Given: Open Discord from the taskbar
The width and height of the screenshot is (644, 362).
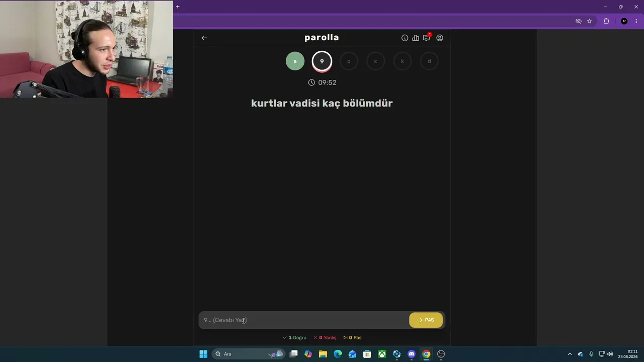Looking at the screenshot, I should pos(412,354).
